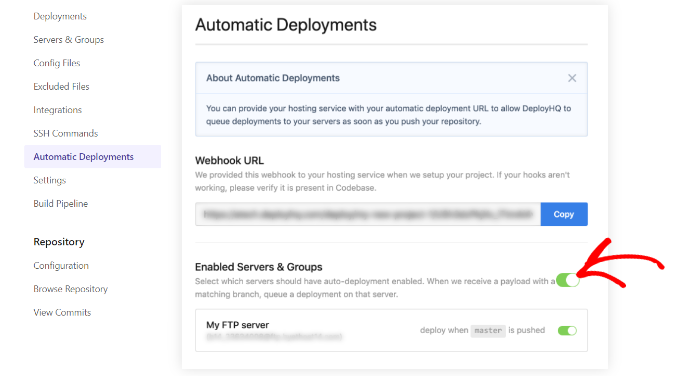This screenshot has height=376, width=680.
Task: Select Automatic Deployments menu item
Action: click(92, 157)
